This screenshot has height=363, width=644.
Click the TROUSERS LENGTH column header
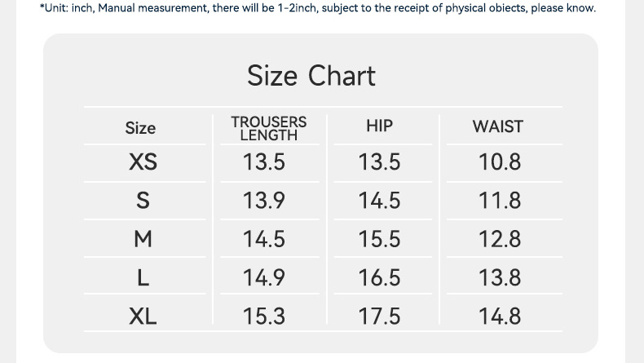click(x=268, y=128)
